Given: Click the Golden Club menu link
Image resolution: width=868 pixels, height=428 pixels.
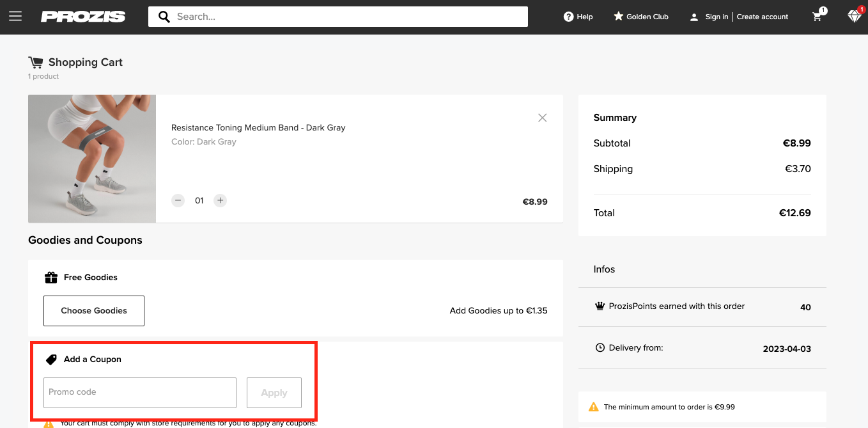Looking at the screenshot, I should coord(647,17).
